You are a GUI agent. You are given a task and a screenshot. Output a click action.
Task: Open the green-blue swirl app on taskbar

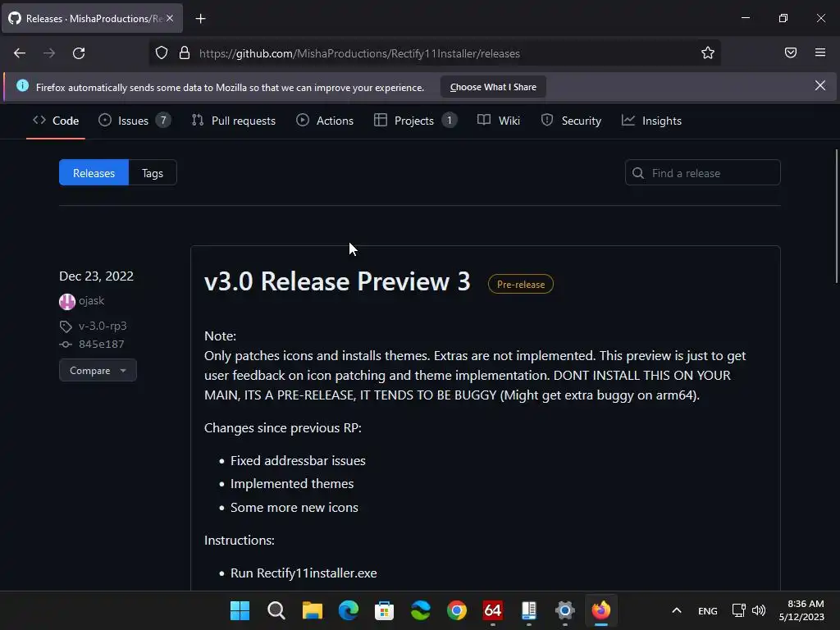[421, 610]
